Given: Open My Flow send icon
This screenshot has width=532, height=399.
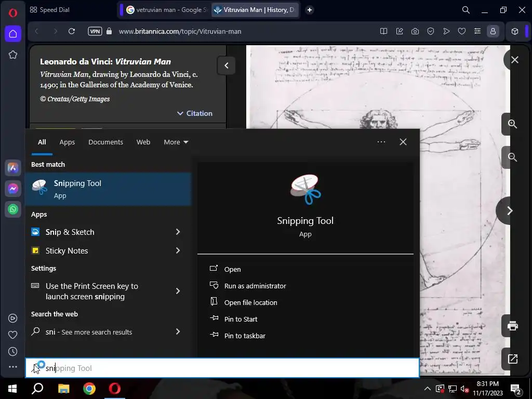Looking at the screenshot, I should pyautogui.click(x=446, y=31).
